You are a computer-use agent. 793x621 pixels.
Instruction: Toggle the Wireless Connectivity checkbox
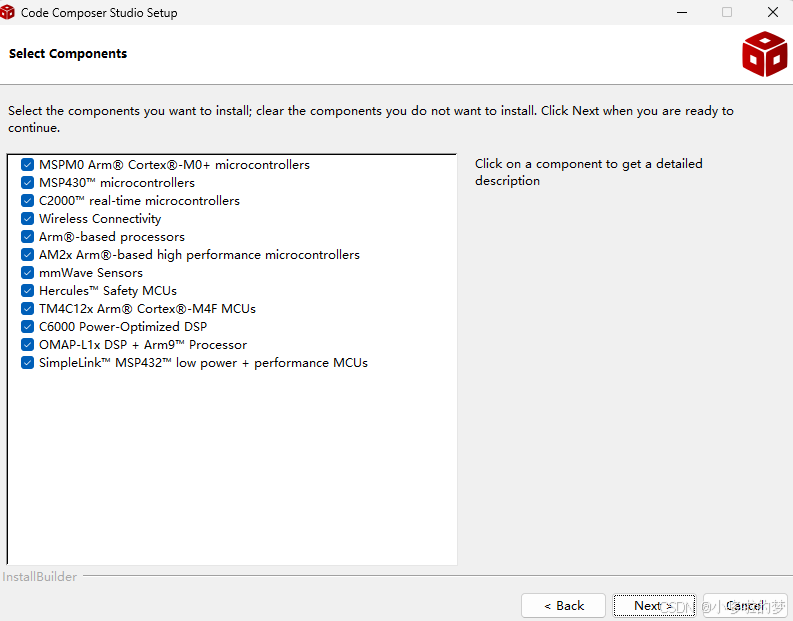pyautogui.click(x=27, y=219)
